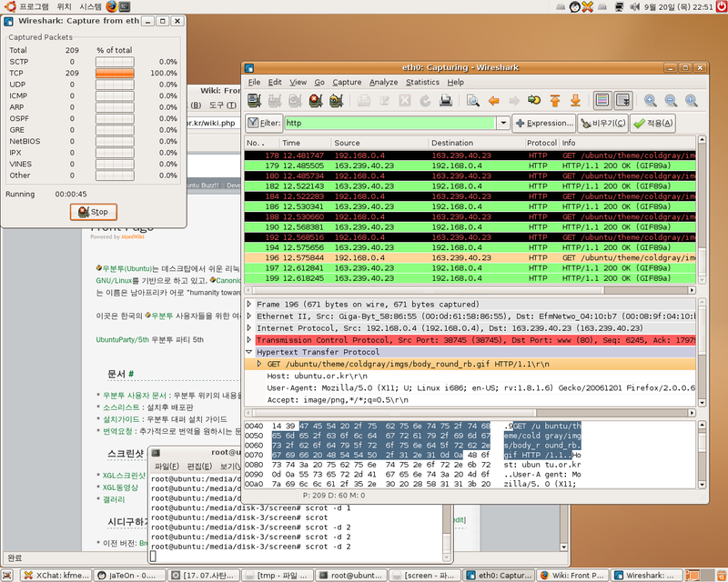Screen dimensions: 728x582
Task: Toggle auto scroll during live capture
Action: pyautogui.click(x=622, y=100)
